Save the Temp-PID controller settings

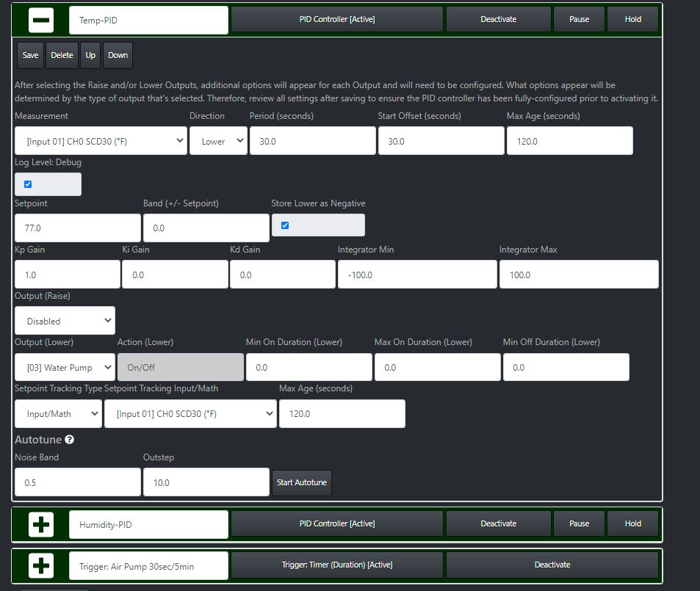(29, 55)
